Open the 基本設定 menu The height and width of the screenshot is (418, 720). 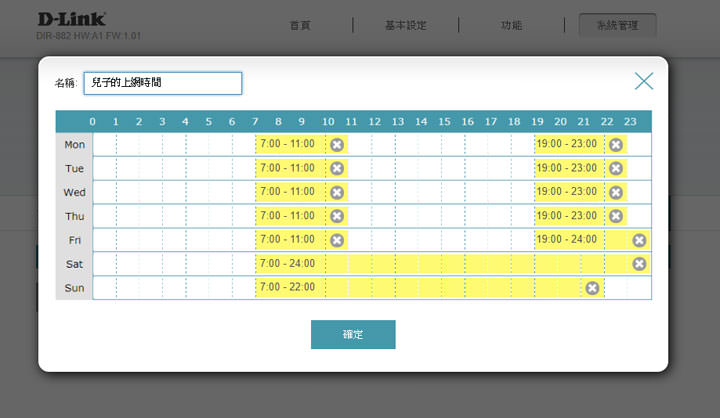point(406,25)
